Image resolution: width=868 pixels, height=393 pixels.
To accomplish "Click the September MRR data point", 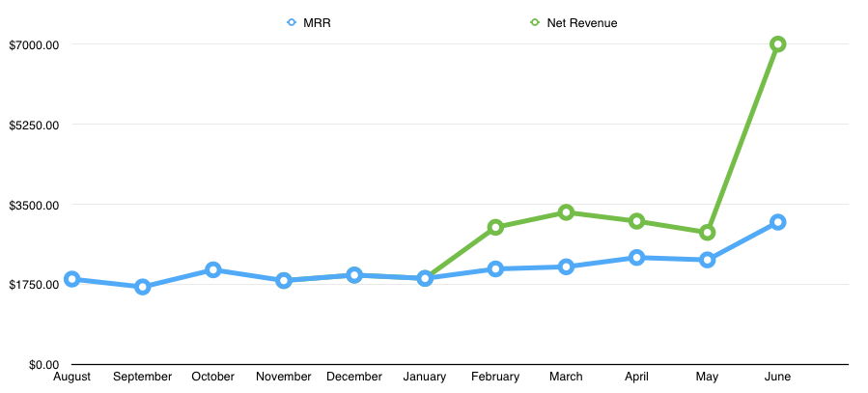I will click(x=143, y=287).
